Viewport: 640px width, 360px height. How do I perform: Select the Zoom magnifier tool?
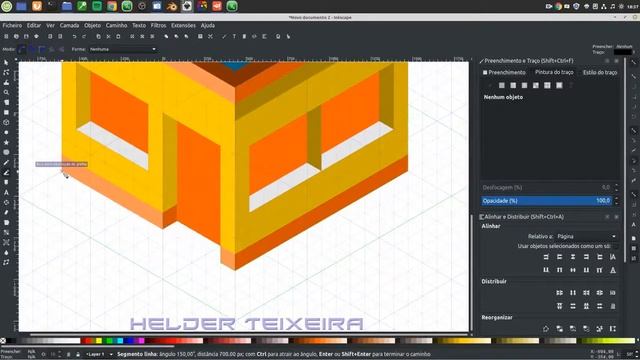click(6, 93)
